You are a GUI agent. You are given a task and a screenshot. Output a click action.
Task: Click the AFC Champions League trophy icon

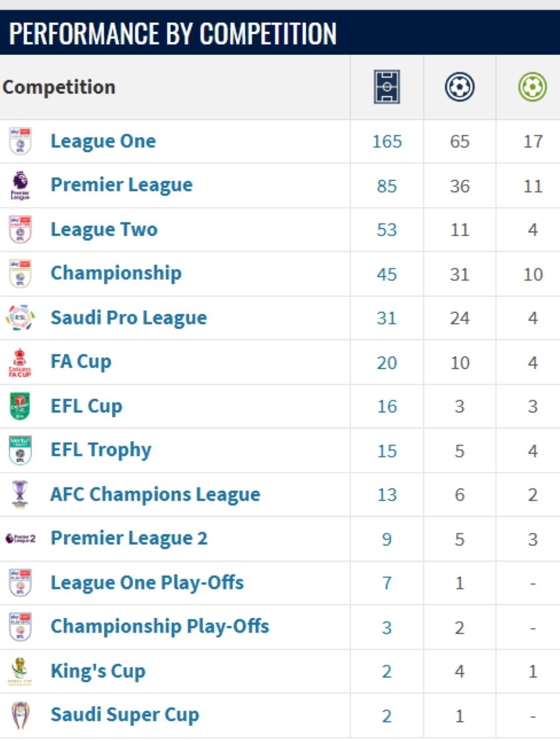[x=20, y=494]
